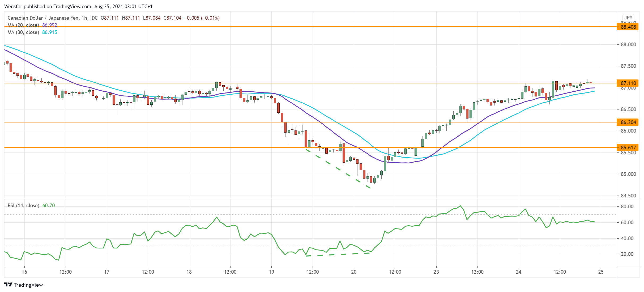Select the 88.408 orange price label
Screen dimensions: 644x292
click(x=628, y=27)
